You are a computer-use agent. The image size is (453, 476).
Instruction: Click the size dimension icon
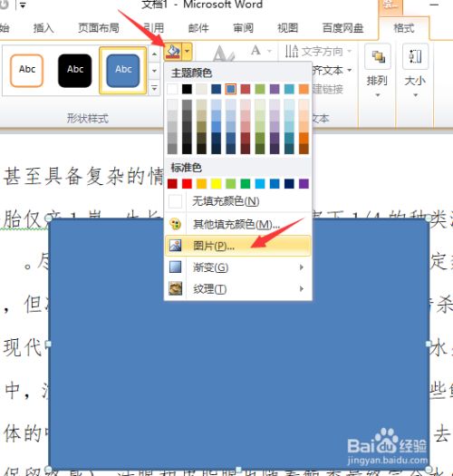[x=415, y=56]
